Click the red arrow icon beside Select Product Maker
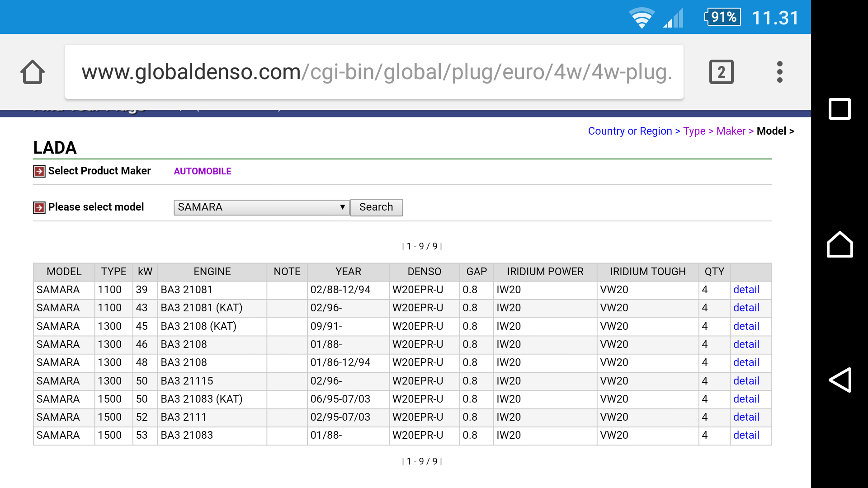The height and width of the screenshot is (488, 868). 39,171
